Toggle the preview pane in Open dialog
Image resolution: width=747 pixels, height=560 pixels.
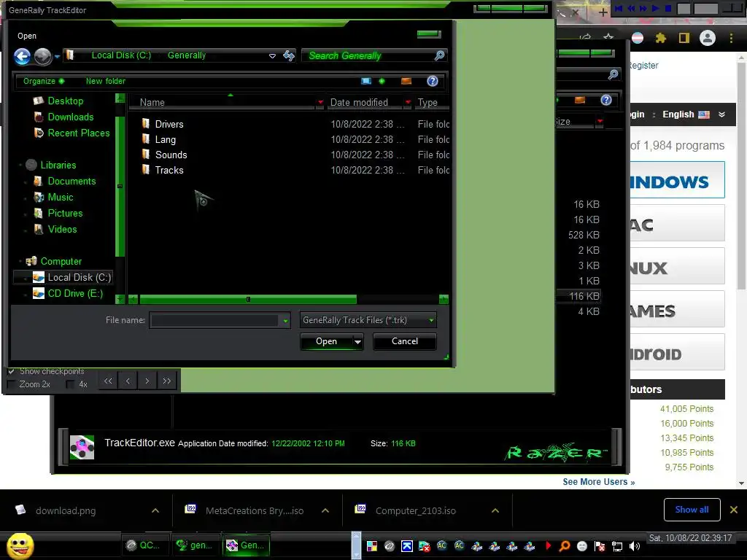pyautogui.click(x=406, y=81)
